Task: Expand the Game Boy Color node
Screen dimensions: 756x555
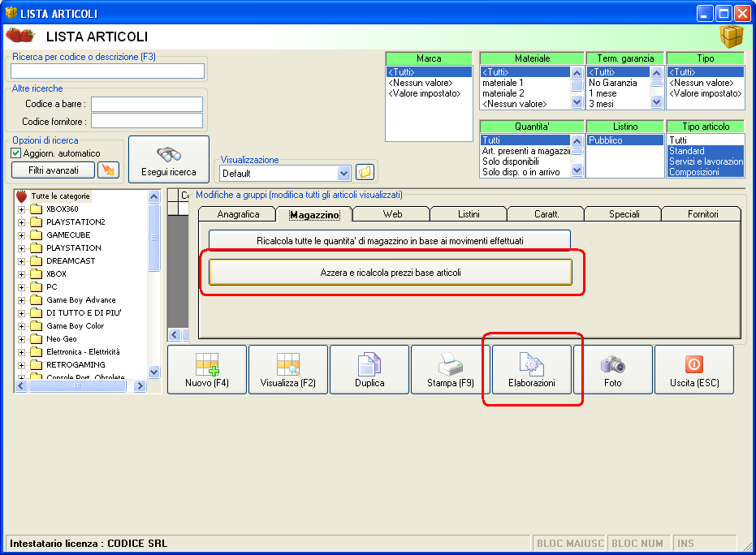Action: point(21,327)
